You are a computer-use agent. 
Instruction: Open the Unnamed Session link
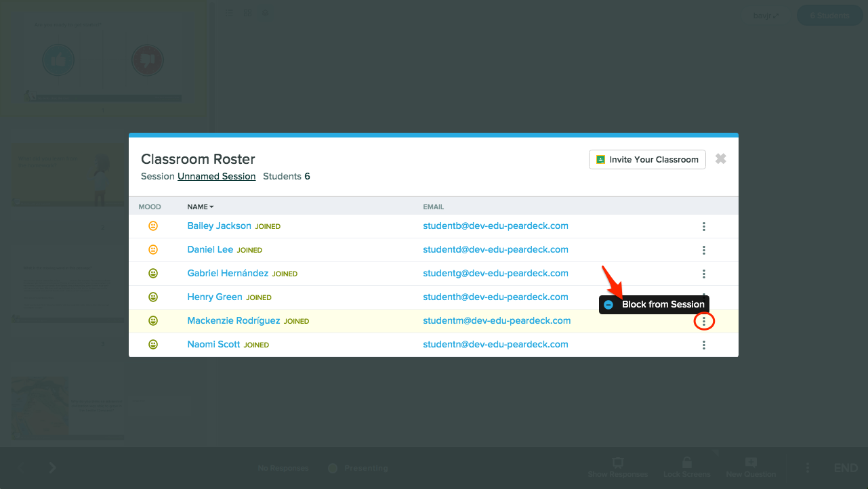pos(216,176)
